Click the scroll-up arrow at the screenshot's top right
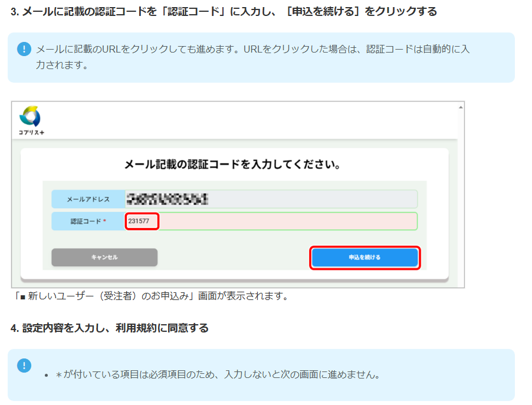 461,106
